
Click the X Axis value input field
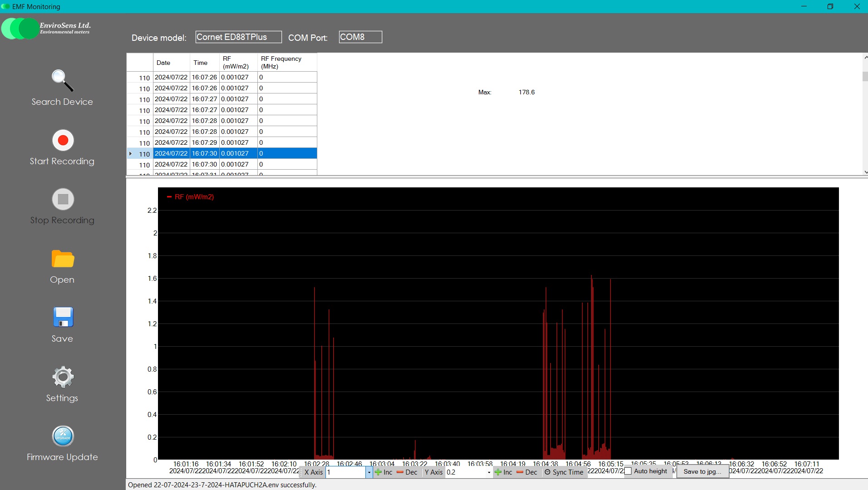(346, 472)
